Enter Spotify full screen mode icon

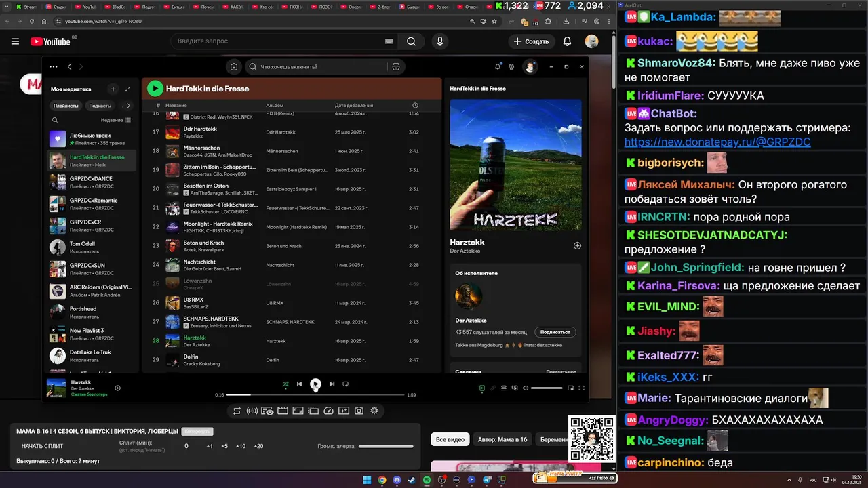pyautogui.click(x=581, y=388)
